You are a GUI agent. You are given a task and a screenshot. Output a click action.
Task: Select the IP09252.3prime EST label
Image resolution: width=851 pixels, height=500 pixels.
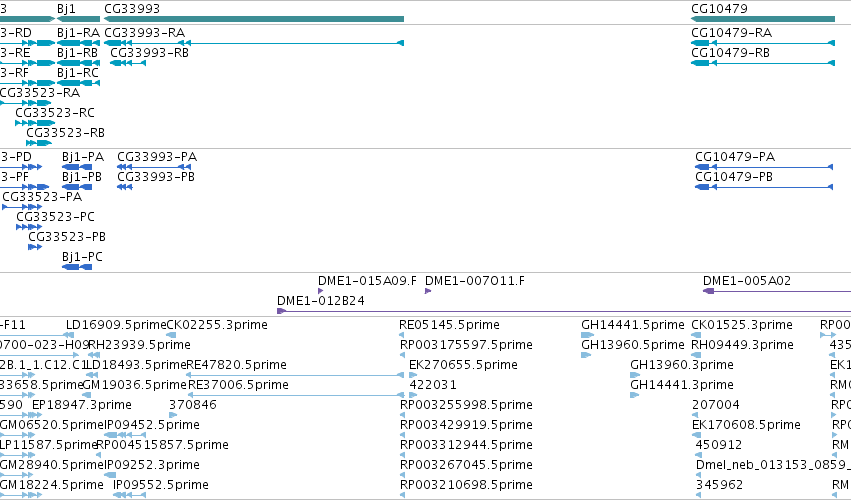[152, 466]
